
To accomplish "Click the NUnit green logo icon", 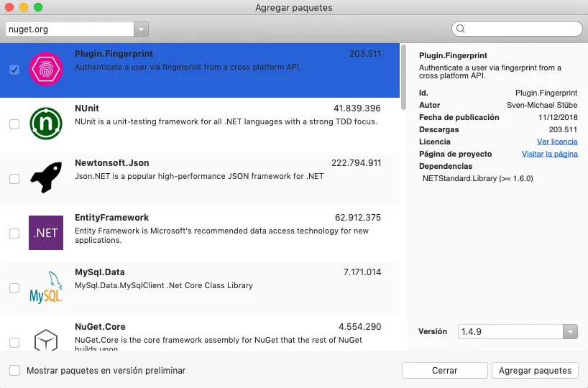I will tap(46, 124).
